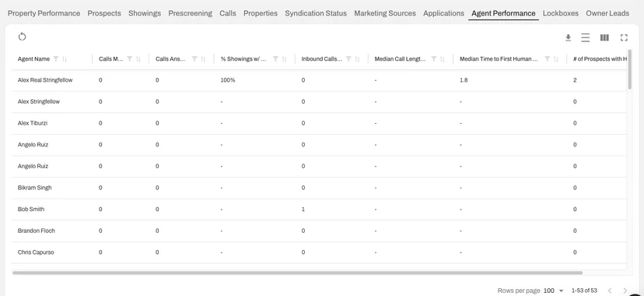The height and width of the screenshot is (296, 644).
Task: Filter the Agent Name column
Action: coord(56,59)
